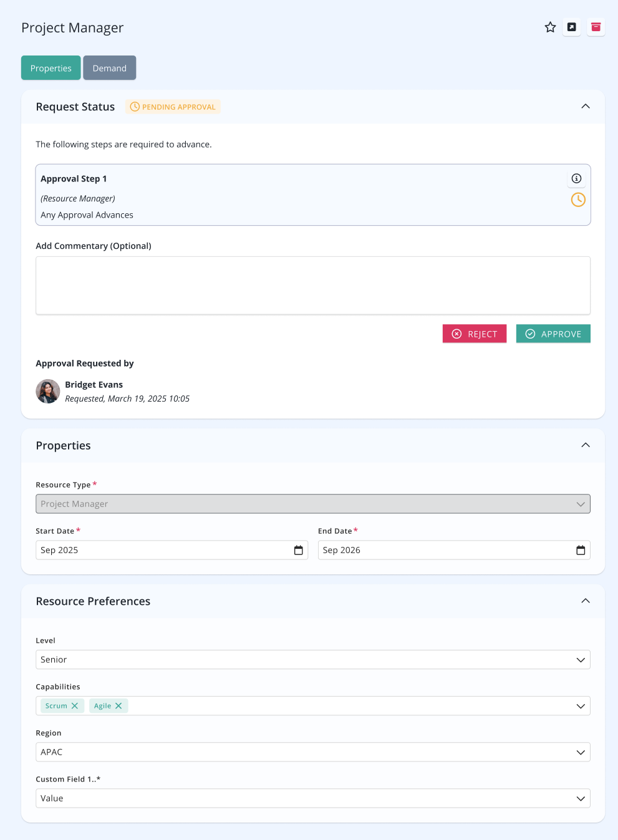Open the Custom Field 1 dropdown

pyautogui.click(x=313, y=798)
